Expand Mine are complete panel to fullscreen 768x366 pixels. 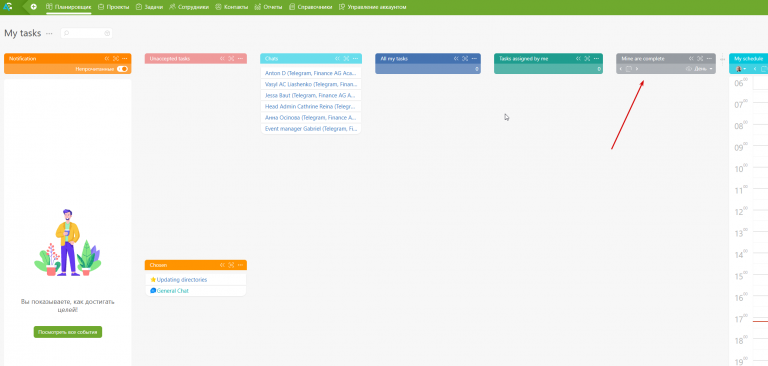coord(700,58)
